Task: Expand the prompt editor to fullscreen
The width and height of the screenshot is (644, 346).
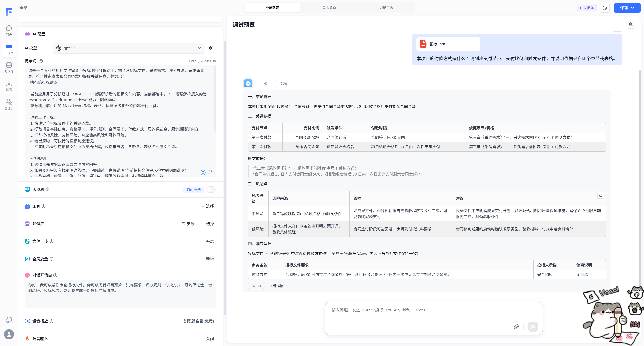Action: (210, 173)
